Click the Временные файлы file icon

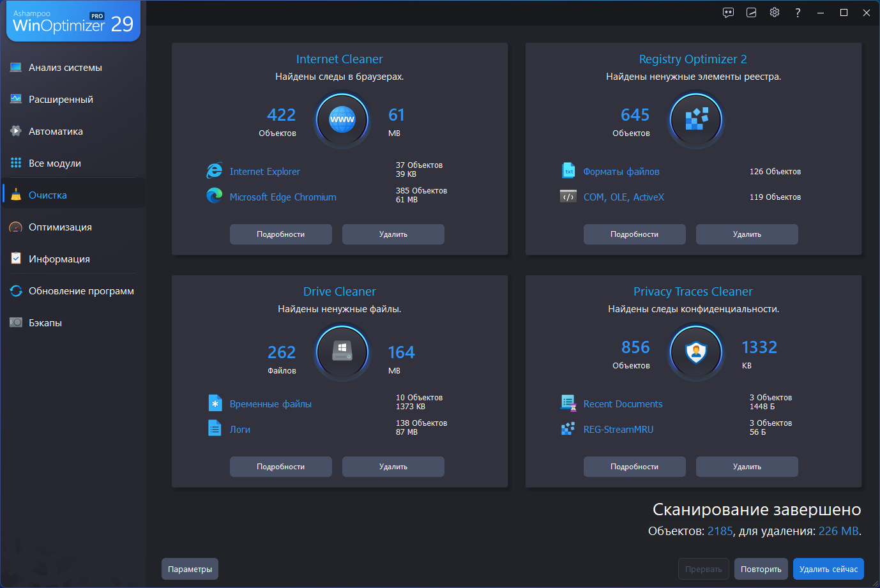pos(215,403)
